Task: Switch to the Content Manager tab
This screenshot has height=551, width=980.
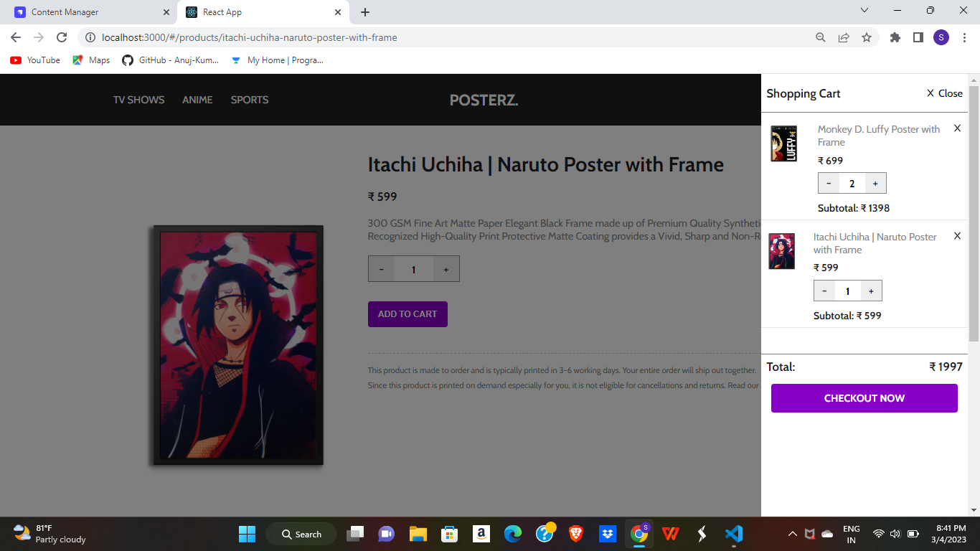Action: tap(90, 12)
